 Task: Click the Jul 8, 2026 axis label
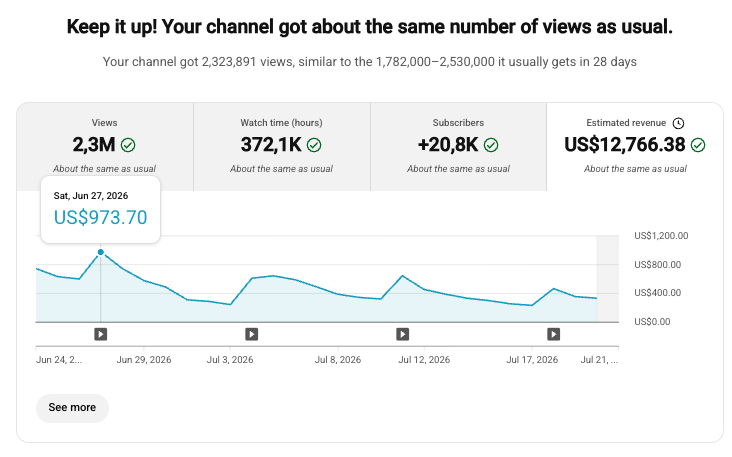tap(338, 360)
